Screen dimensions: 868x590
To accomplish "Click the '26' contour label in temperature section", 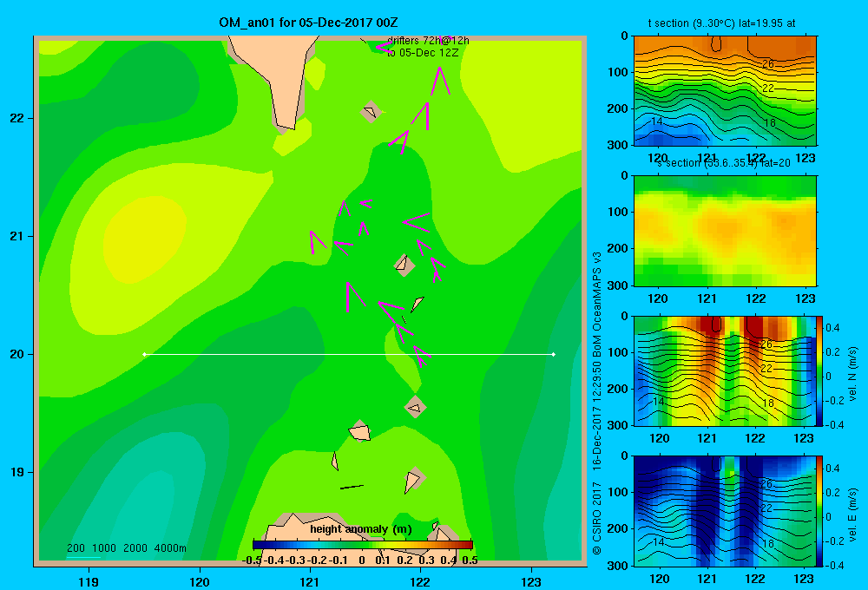I will click(x=768, y=63).
